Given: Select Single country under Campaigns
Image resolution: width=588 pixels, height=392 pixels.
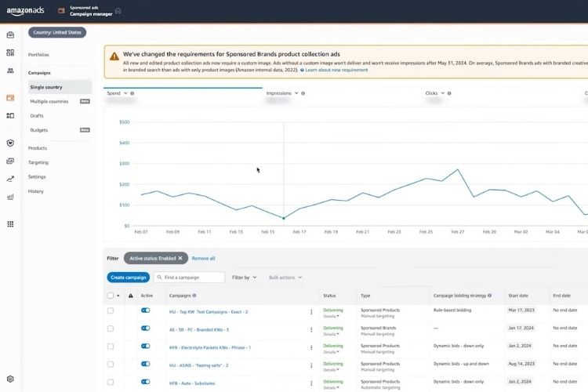Looking at the screenshot, I should pyautogui.click(x=60, y=87).
